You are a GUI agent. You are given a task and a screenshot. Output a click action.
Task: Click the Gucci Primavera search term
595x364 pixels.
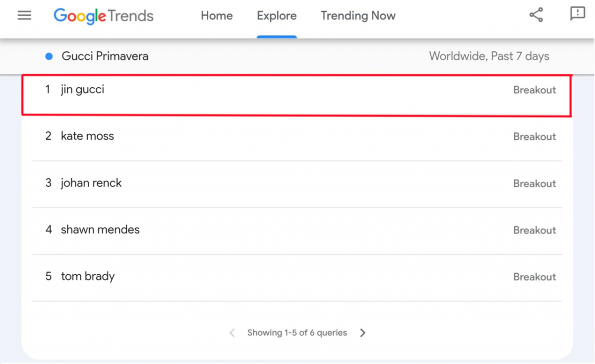pyautogui.click(x=105, y=57)
